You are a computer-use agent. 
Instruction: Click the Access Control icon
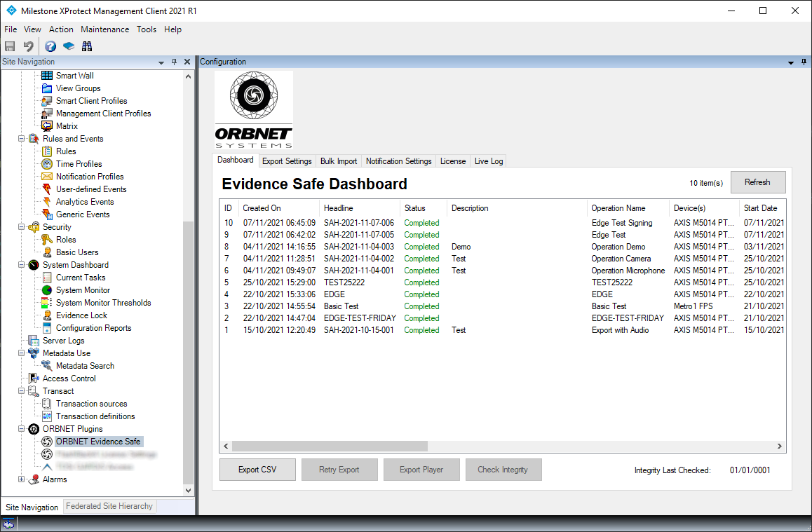34,378
